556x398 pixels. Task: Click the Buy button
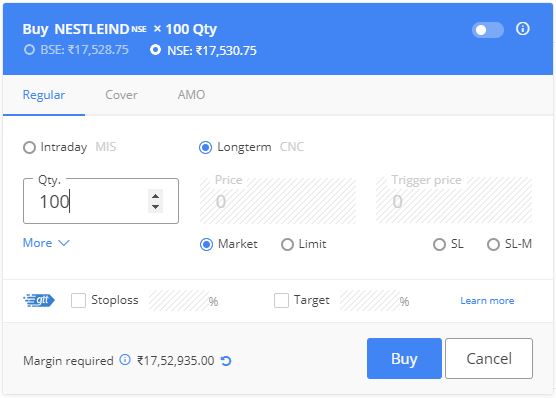coord(404,358)
